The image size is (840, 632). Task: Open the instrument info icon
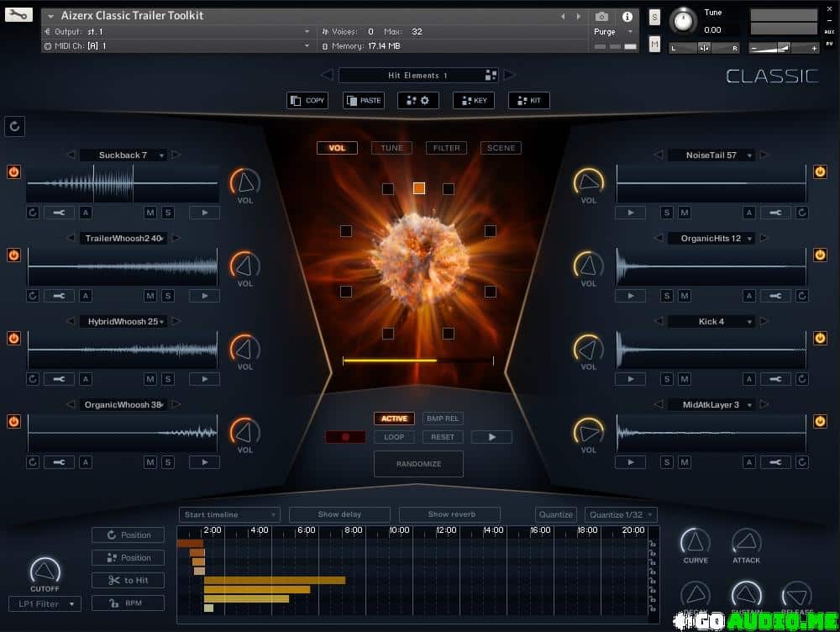coord(627,17)
